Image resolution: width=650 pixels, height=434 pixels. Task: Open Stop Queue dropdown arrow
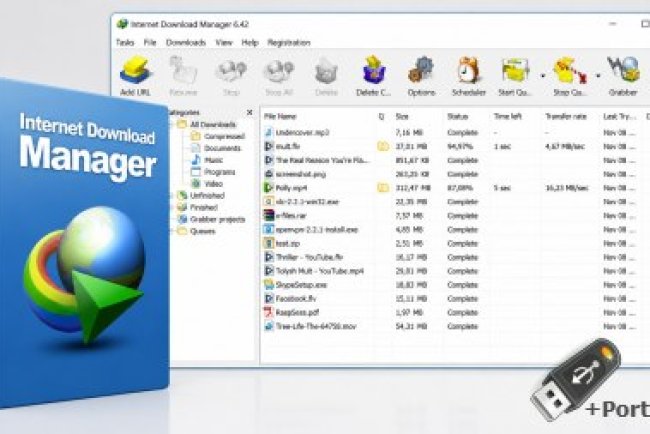[x=598, y=76]
